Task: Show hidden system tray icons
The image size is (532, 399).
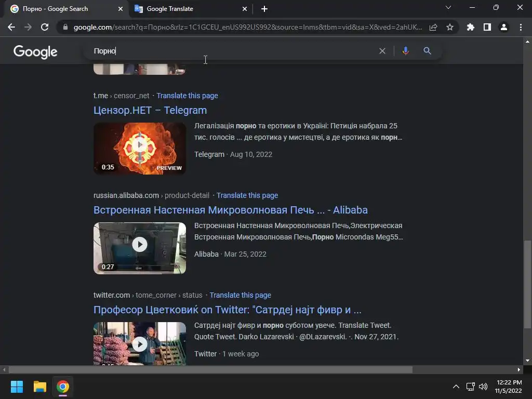Action: [x=456, y=387]
